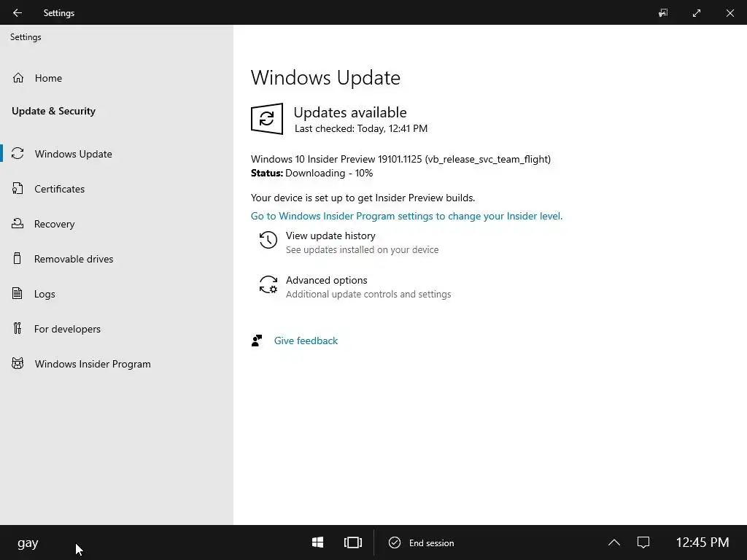
Task: Click the Recovery icon in the sidebar
Action: coord(18,223)
